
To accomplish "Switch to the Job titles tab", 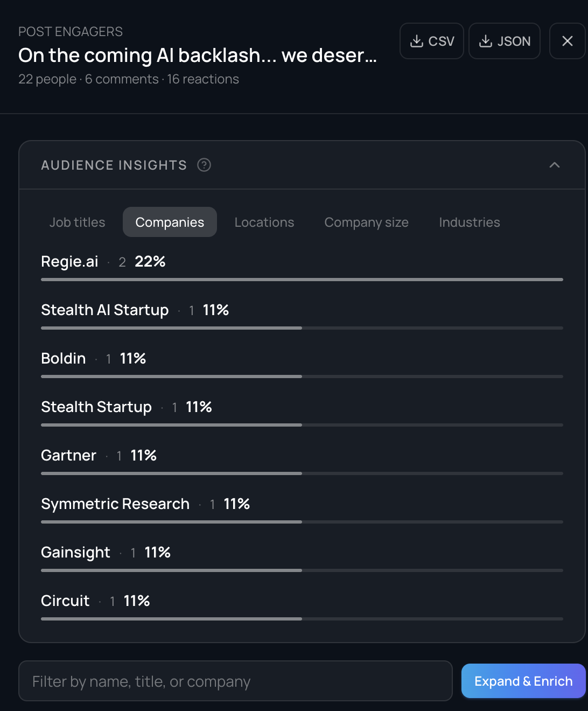I will click(x=77, y=222).
